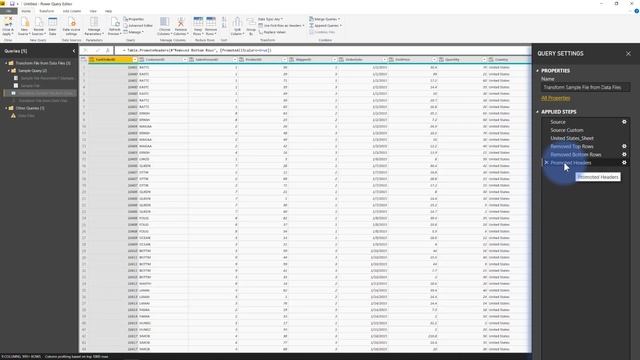Open Use First Row as Headers dropdown
640x360 pixels.
coord(281,26)
